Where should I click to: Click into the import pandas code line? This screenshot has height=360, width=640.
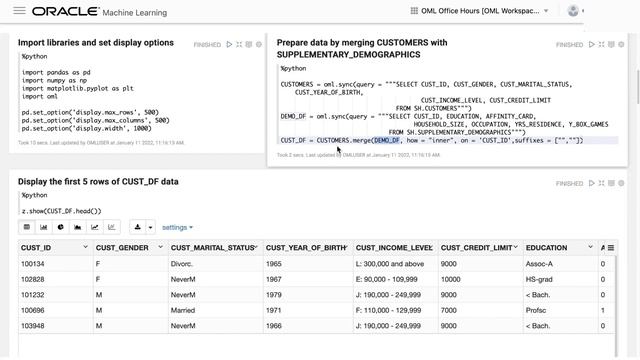[56, 72]
